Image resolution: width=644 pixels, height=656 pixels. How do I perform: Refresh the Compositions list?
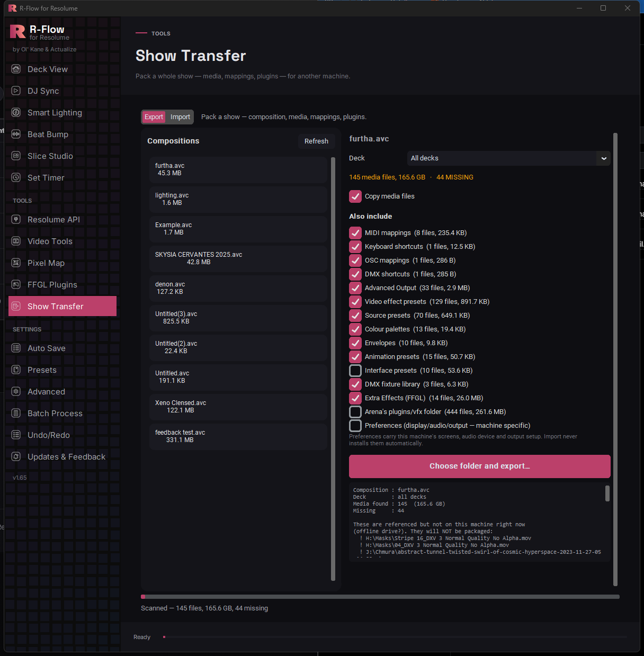point(316,141)
